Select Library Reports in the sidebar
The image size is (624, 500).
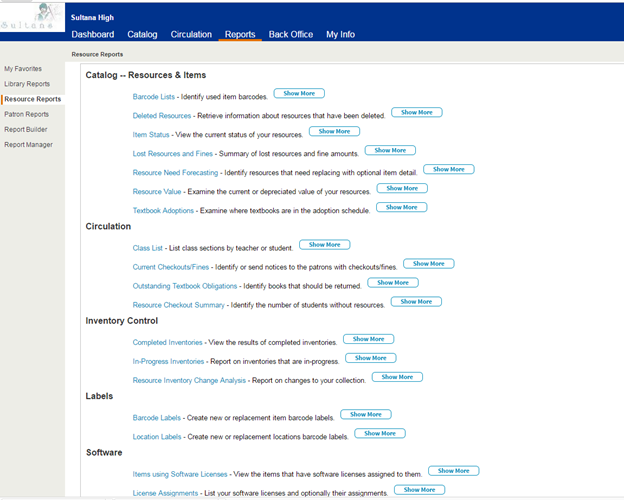point(27,84)
